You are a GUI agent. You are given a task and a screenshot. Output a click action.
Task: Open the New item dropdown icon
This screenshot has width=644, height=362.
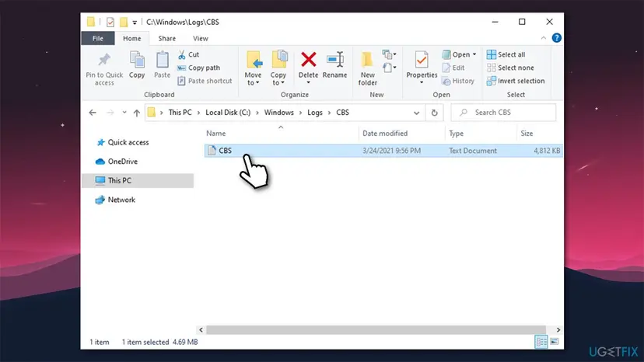[x=389, y=54]
